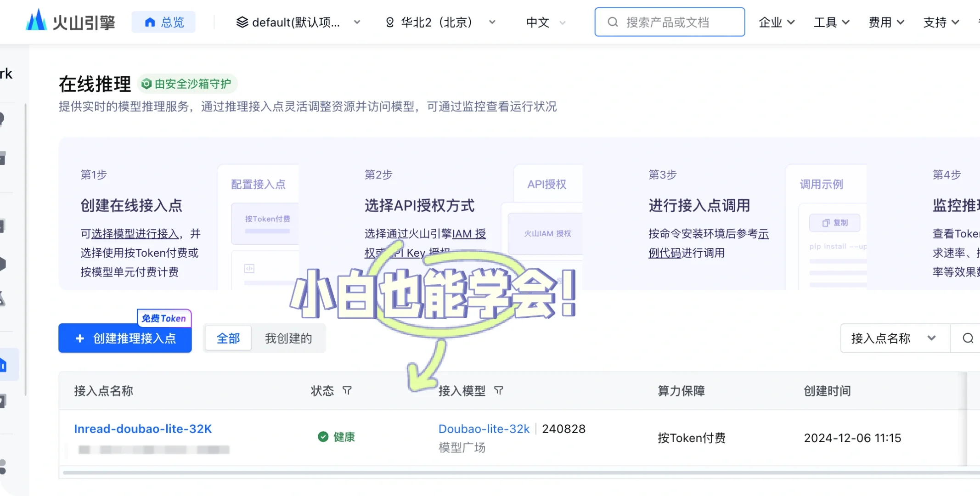This screenshot has height=496, width=980.
Task: Open the Inread-doubao-lite-32K endpoint link
Action: (143, 428)
